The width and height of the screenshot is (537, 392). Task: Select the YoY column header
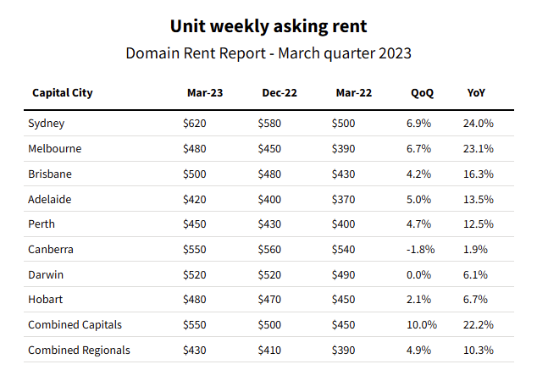tap(476, 92)
